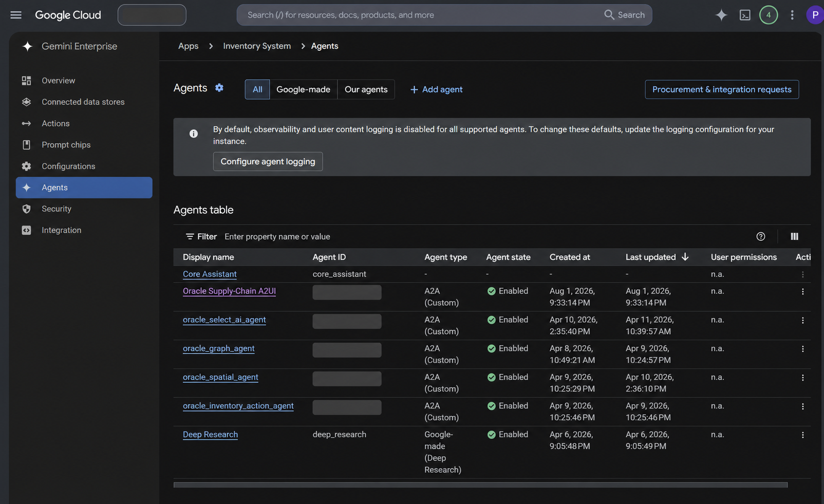The width and height of the screenshot is (824, 504).
Task: Click the deep_research Agent ID cell
Action: [x=339, y=435]
